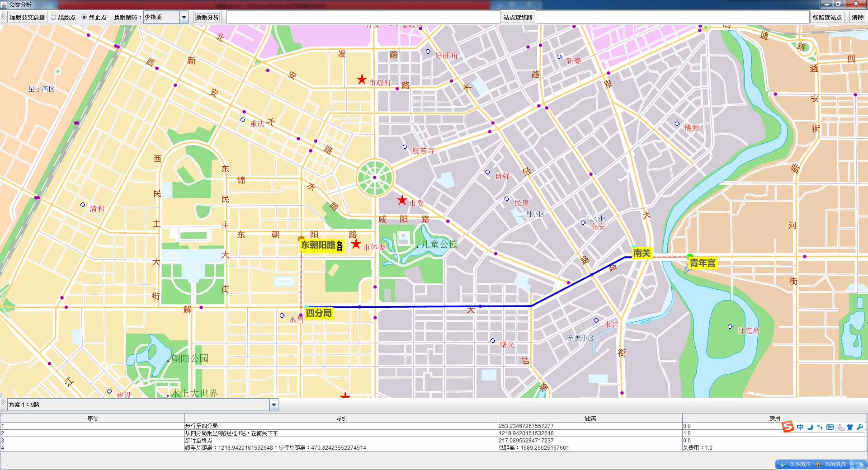Click the 清除 button
Screen dimensions: 868x470
[x=857, y=17]
